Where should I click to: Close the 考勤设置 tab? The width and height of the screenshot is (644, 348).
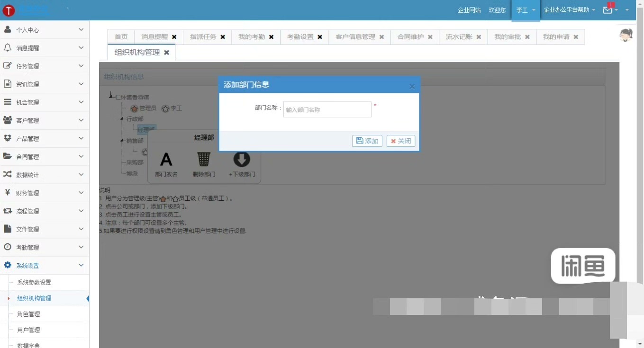pos(320,37)
